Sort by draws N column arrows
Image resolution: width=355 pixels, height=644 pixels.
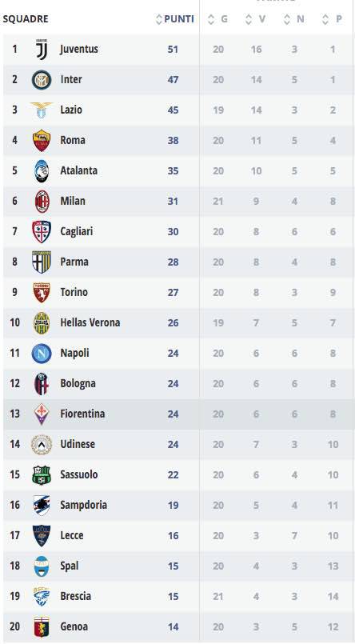click(x=287, y=19)
